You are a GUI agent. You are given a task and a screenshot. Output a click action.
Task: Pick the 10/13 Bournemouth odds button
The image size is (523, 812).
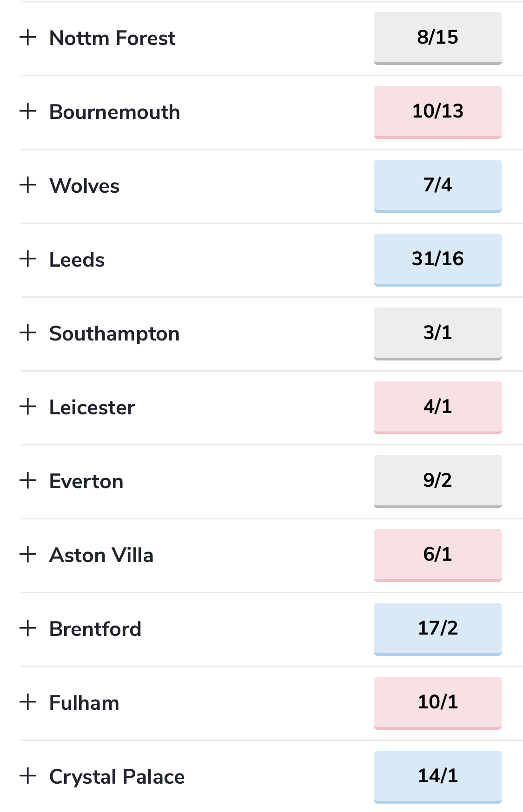437,112
